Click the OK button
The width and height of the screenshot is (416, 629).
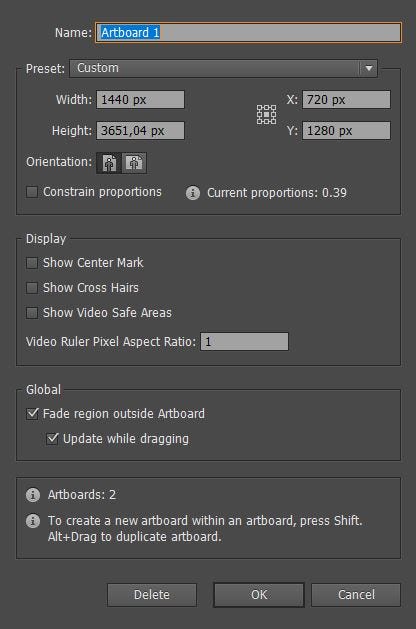point(259,595)
